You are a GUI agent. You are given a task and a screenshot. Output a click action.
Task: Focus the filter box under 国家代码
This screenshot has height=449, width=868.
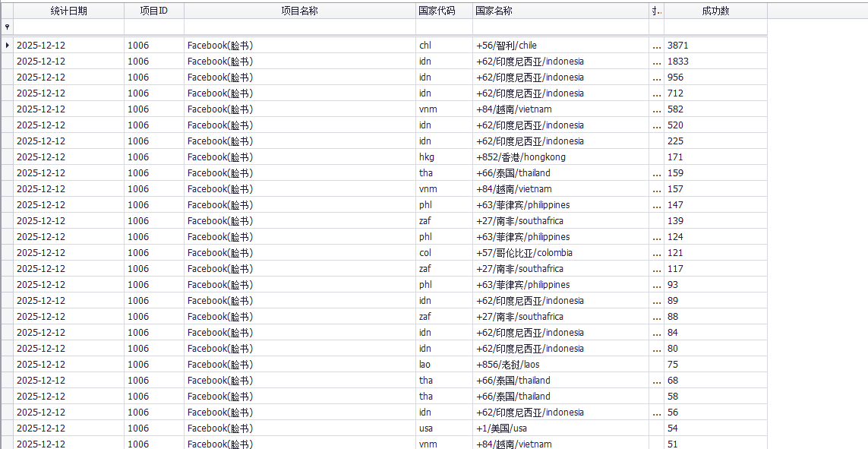point(444,27)
